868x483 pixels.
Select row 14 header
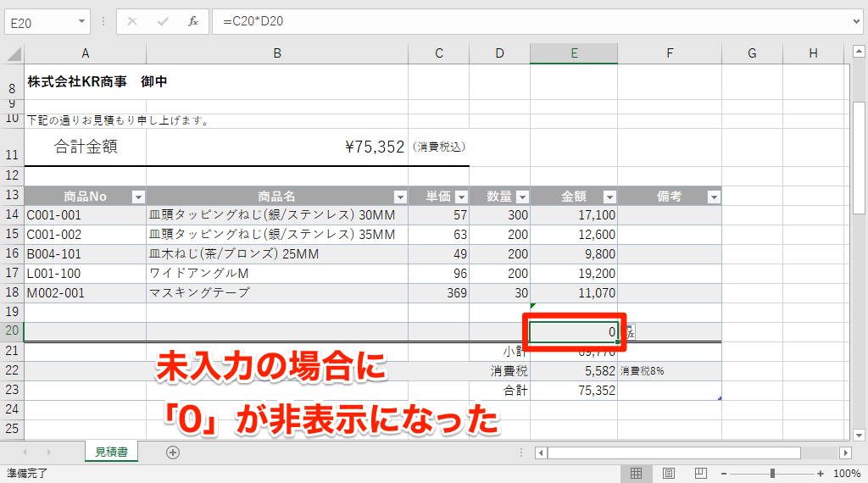tap(12, 214)
